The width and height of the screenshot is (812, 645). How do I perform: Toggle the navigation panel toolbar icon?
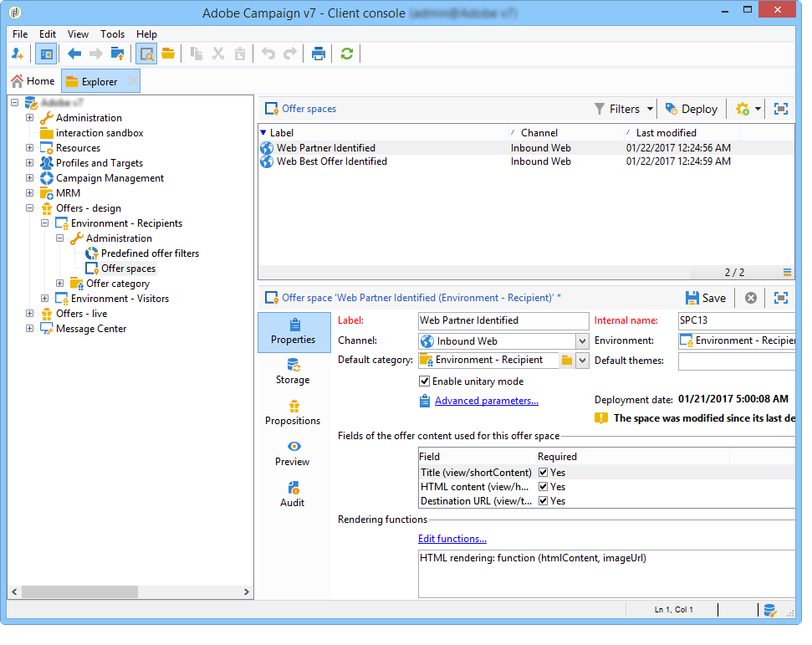(x=46, y=54)
